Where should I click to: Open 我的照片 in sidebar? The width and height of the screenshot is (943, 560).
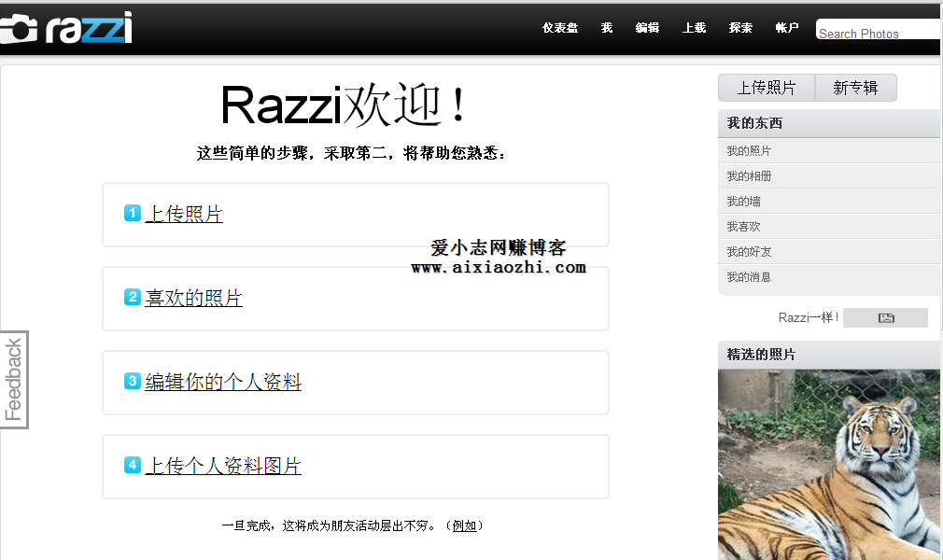[748, 151]
